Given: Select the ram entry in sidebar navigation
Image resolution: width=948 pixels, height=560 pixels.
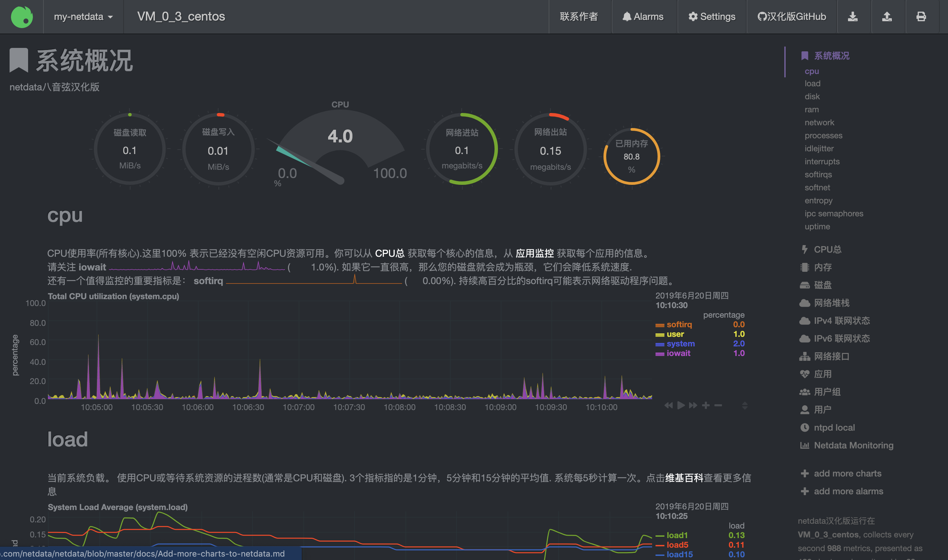Looking at the screenshot, I should coord(811,109).
